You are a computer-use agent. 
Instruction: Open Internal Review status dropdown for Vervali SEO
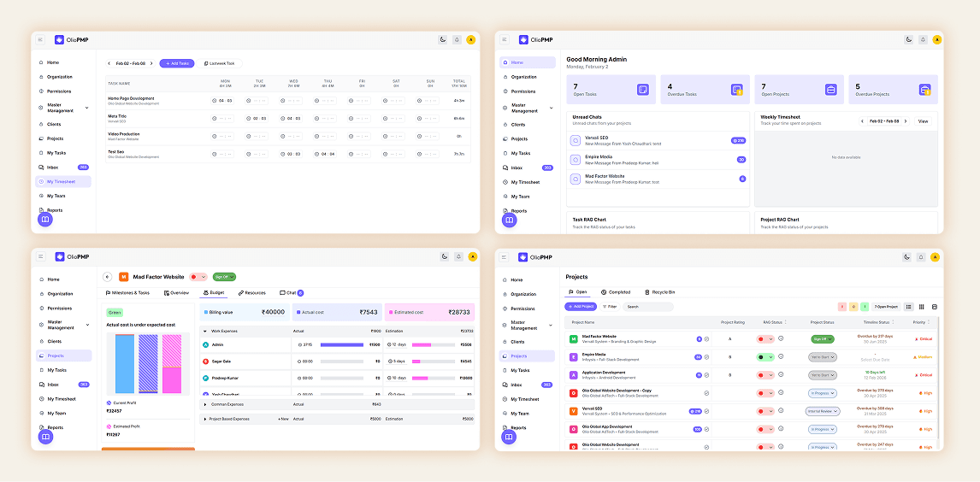click(x=824, y=411)
